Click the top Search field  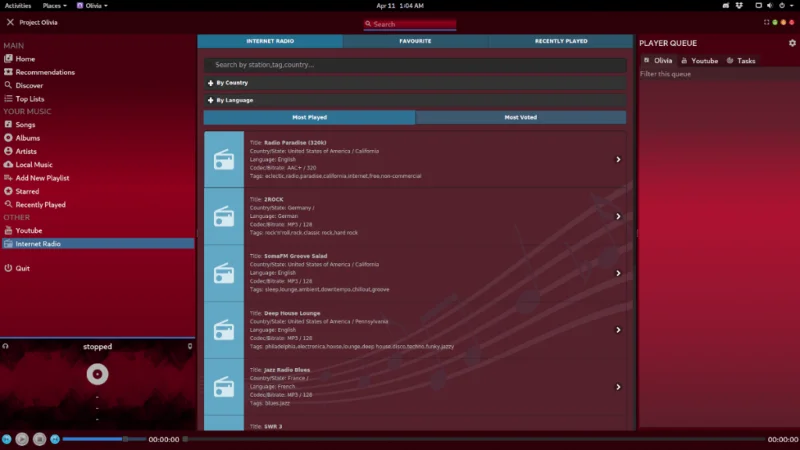click(x=410, y=24)
